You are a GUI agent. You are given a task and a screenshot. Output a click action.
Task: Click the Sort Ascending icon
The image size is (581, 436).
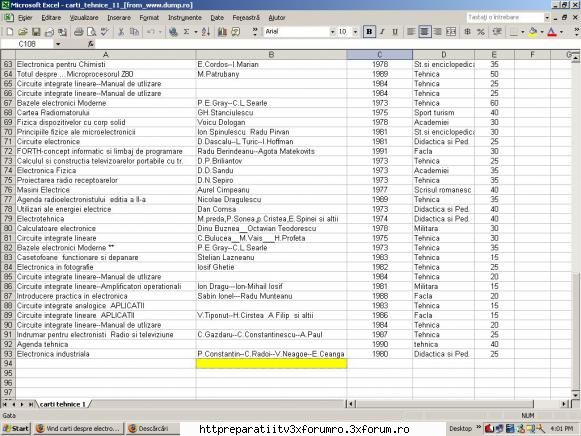206,32
